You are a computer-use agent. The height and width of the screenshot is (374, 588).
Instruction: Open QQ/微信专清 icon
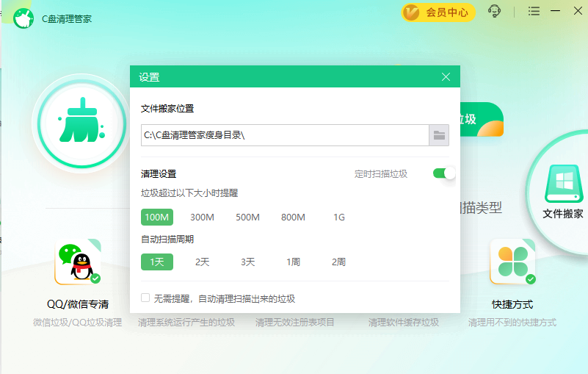pos(77,262)
